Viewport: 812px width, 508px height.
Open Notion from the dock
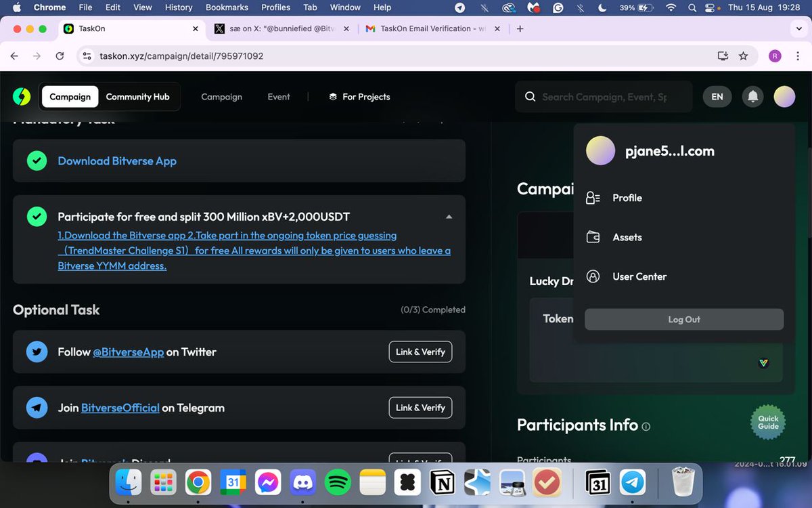pyautogui.click(x=443, y=482)
